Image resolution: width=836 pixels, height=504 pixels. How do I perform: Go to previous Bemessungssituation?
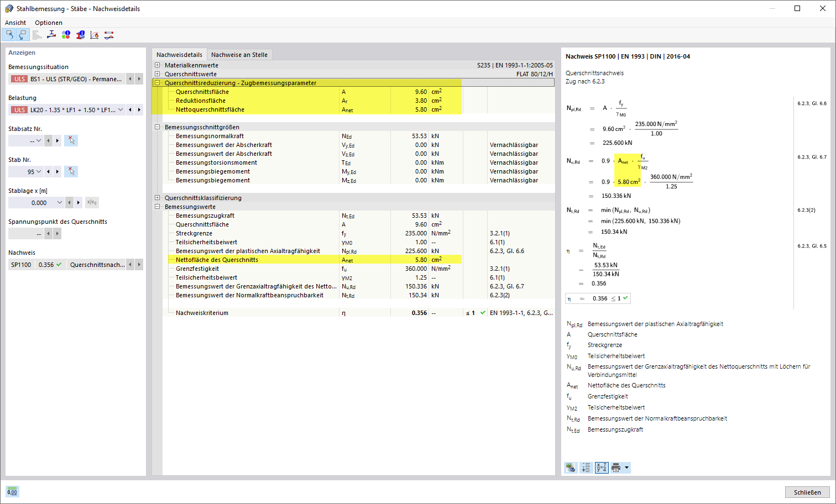[x=130, y=78]
